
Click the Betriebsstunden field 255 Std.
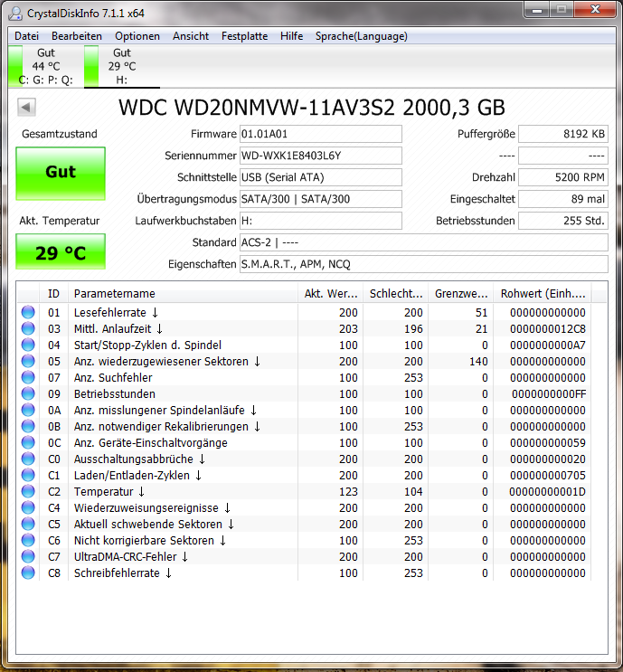pos(563,221)
